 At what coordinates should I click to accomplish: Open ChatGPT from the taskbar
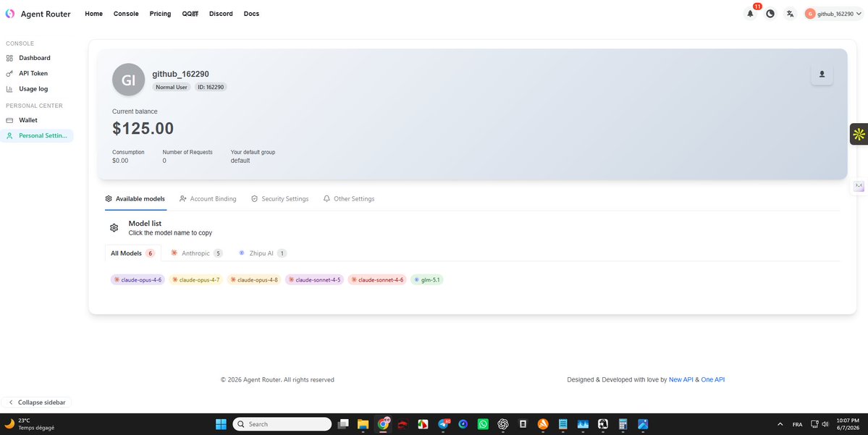[502, 424]
